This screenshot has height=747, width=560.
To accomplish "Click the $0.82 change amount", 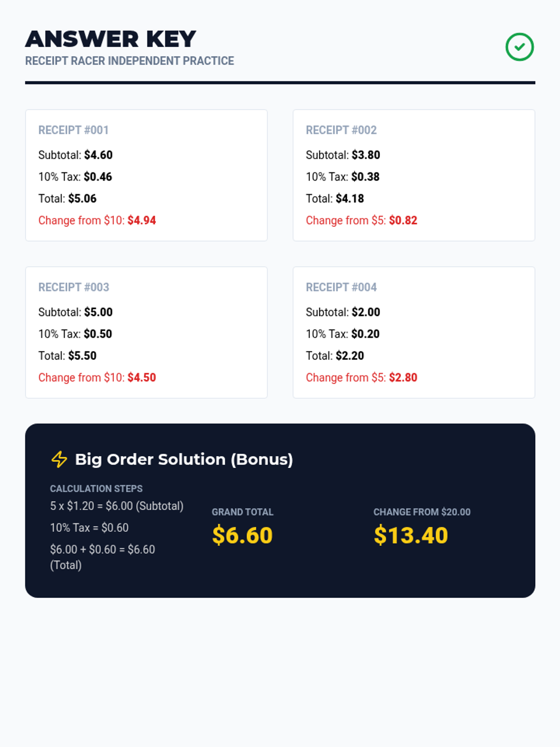I will (403, 220).
